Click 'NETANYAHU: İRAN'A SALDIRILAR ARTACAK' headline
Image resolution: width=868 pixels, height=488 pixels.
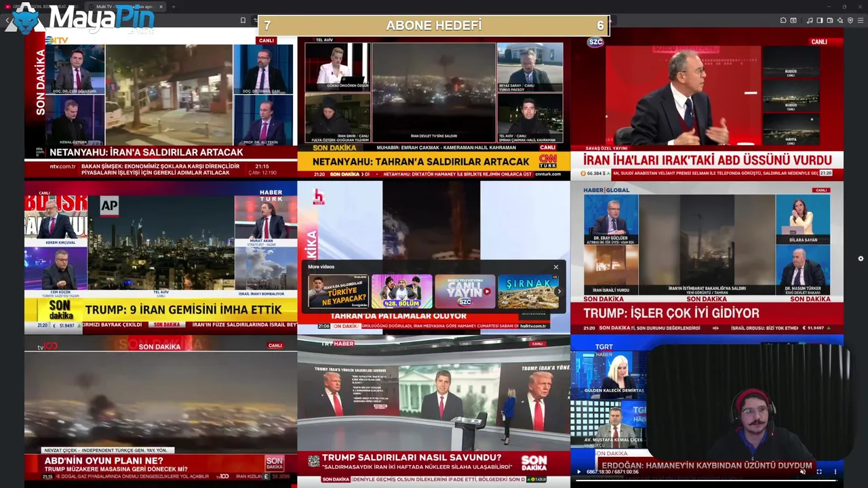click(146, 152)
